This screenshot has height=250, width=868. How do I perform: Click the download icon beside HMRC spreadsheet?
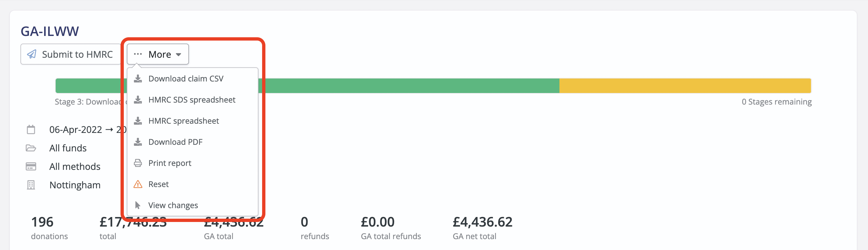click(x=138, y=121)
